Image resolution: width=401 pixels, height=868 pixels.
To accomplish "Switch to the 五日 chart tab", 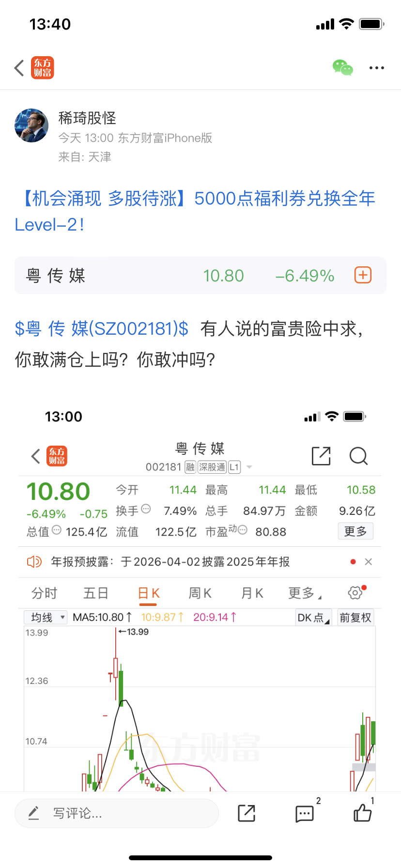I will 96,593.
